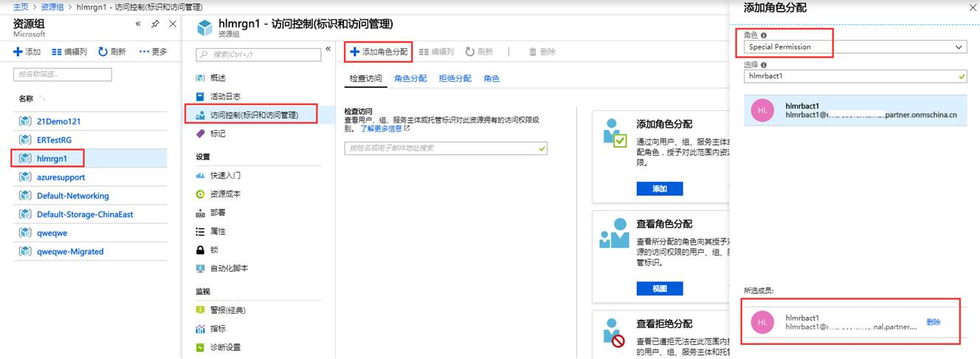Viewport: 980px width, 359px height.
Task: Click the 添加角色分配 card icon
Action: pyautogui.click(x=614, y=132)
